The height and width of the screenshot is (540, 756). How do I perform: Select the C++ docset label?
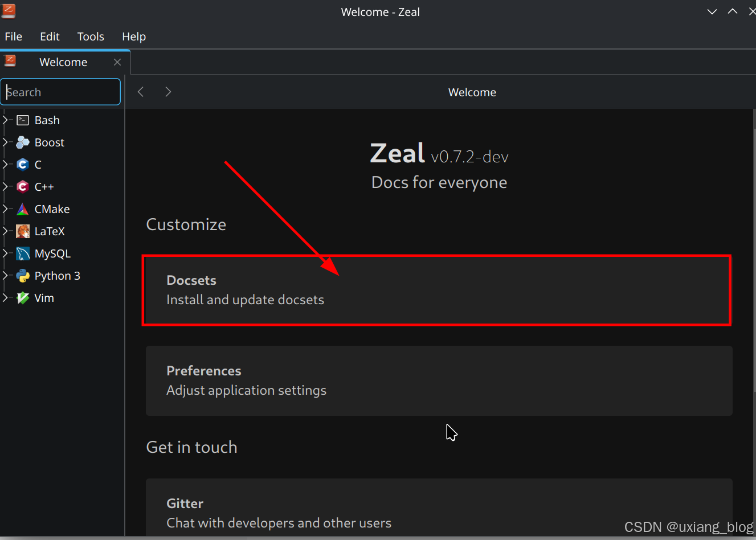[x=44, y=187]
